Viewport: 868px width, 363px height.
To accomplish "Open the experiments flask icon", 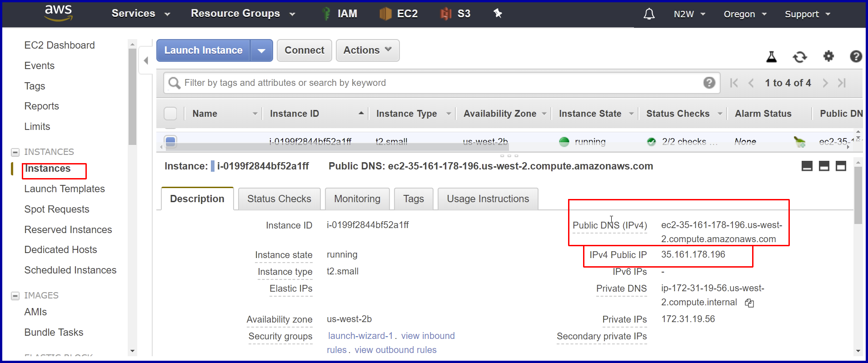I will coord(771,56).
